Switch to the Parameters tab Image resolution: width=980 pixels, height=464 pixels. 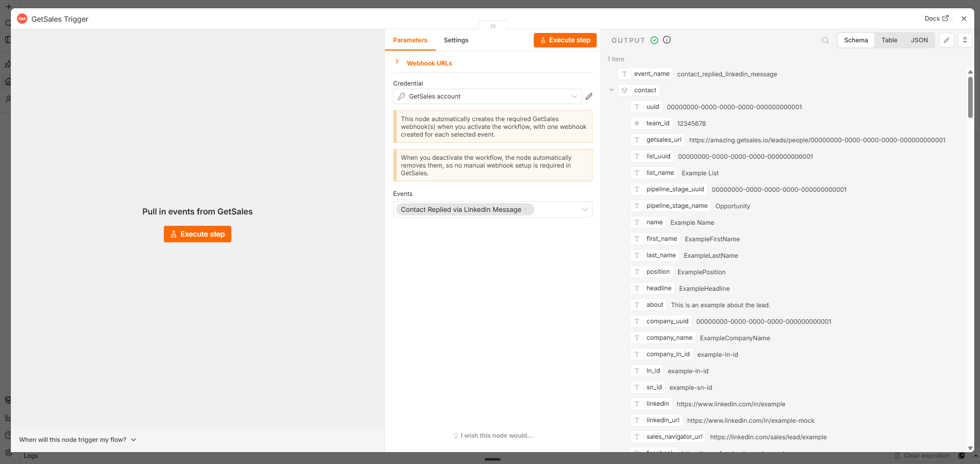(410, 40)
